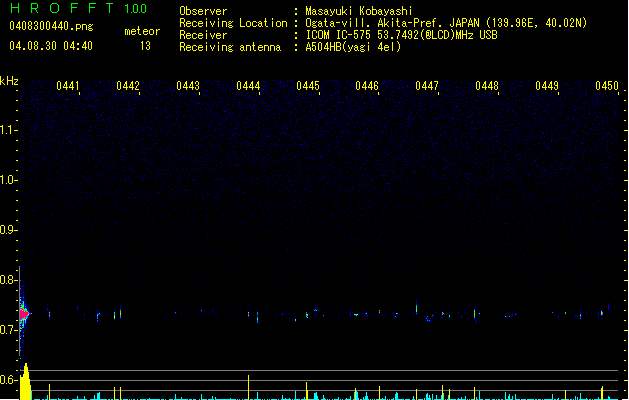This screenshot has height=400, width=629.
Task: Click the 0441 time marker
Action: (x=68, y=86)
